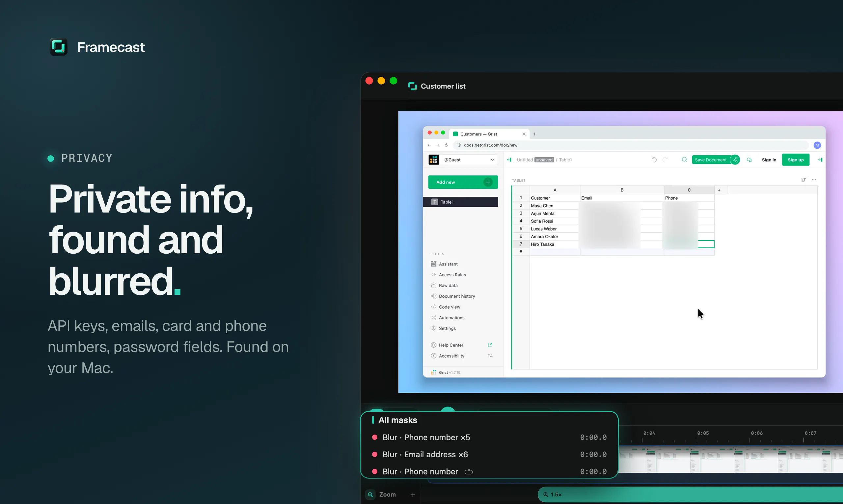Click the Save Document button

710,160
